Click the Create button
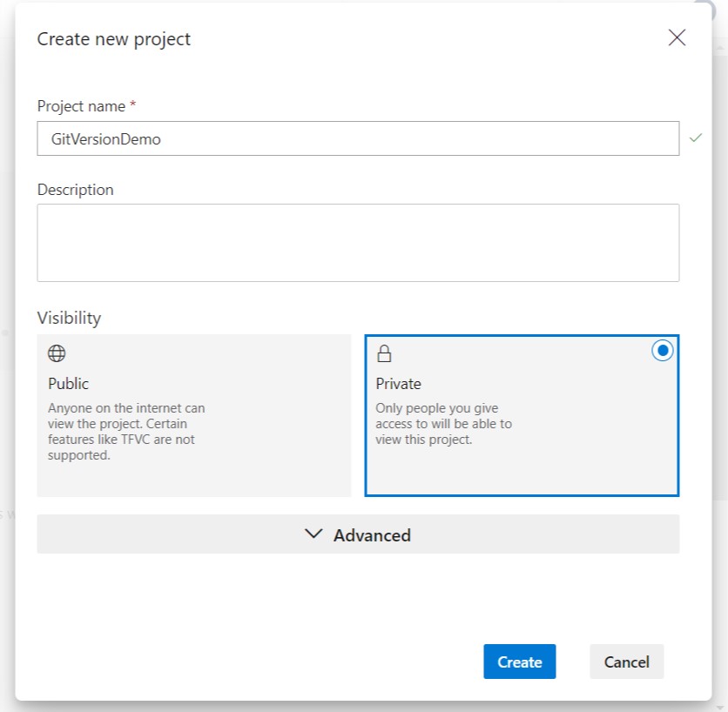 [520, 662]
